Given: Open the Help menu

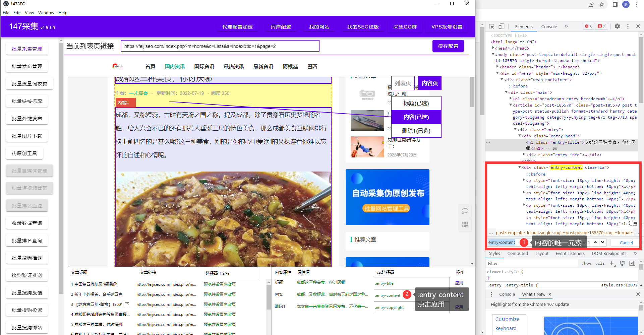Looking at the screenshot, I should pyautogui.click(x=63, y=12).
